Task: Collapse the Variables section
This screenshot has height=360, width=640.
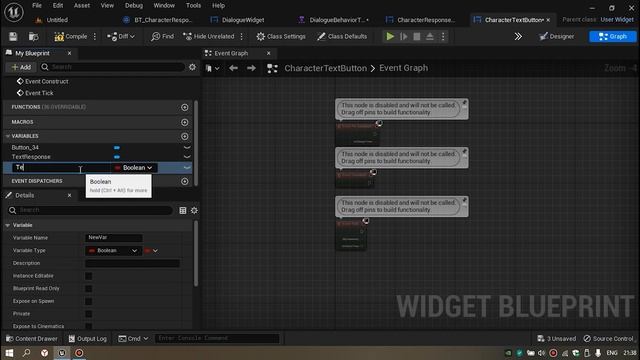Action: coord(8,136)
